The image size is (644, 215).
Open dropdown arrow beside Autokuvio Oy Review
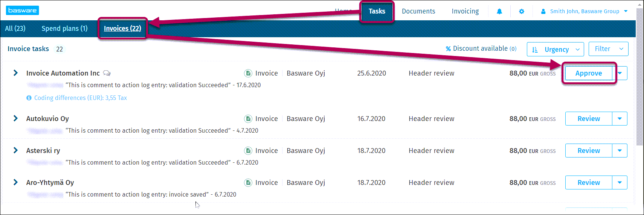coord(620,119)
